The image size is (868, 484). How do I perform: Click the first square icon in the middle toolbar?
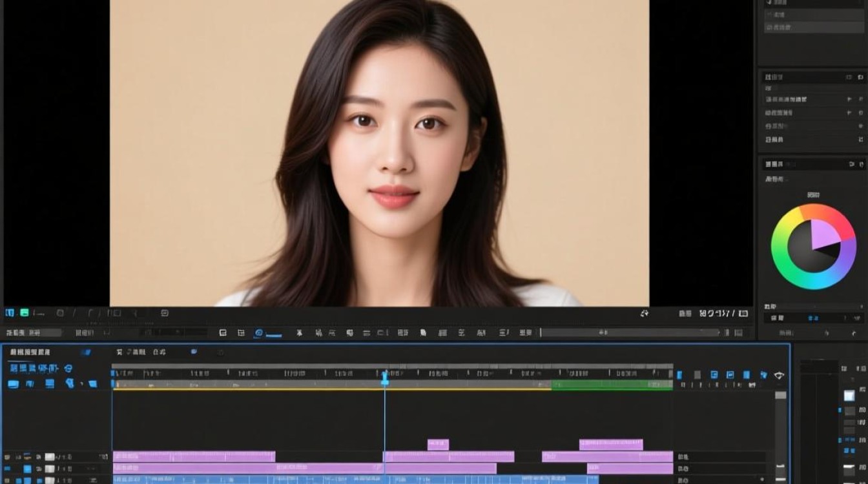pyautogui.click(x=223, y=333)
